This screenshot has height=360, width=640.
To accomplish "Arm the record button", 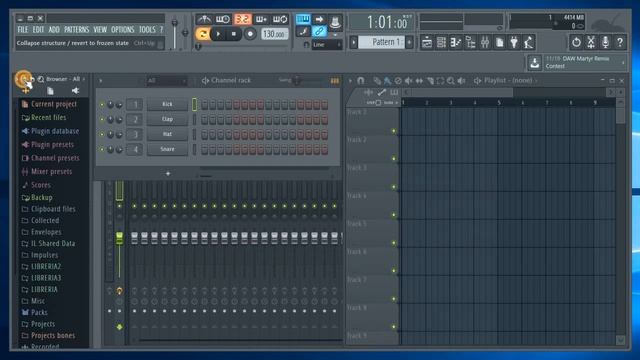I will pyautogui.click(x=250, y=34).
